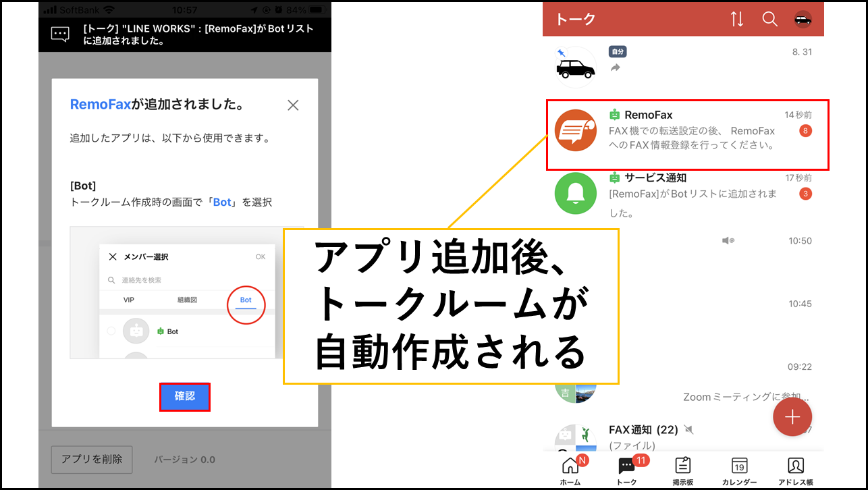Tap the muted bell icon beside FAX通知 (22)
This screenshot has height=490, width=868.
[688, 430]
